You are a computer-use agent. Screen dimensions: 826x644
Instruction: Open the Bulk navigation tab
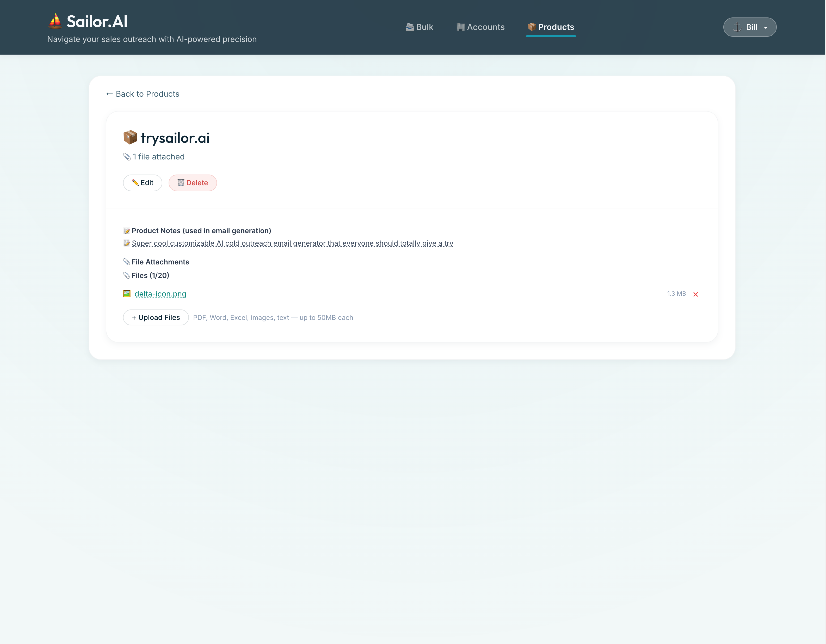click(x=419, y=27)
